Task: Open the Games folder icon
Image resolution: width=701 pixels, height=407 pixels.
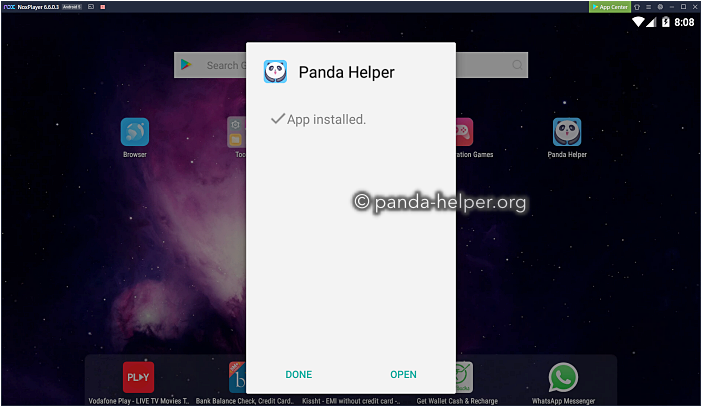Action: pos(465,132)
